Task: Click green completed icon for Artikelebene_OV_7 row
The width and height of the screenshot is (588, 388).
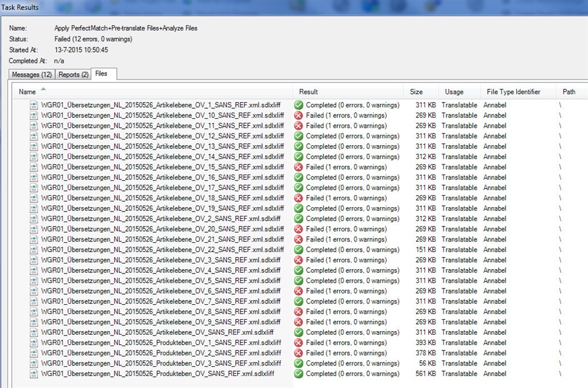Action: (x=298, y=301)
